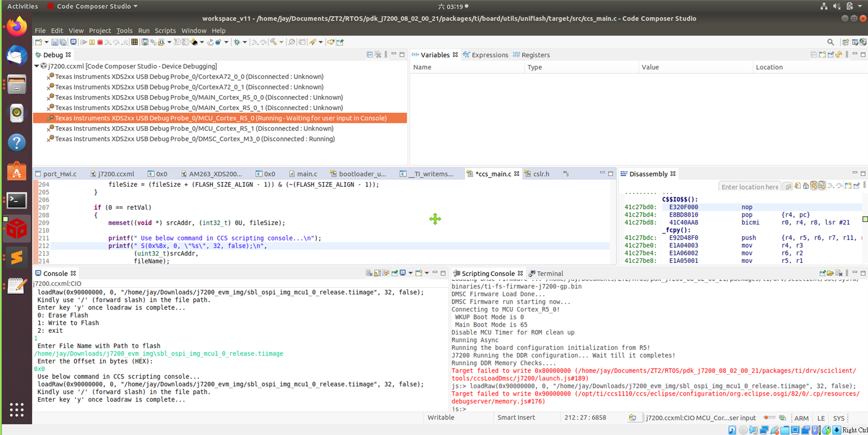Open the memory grid icon in toolbar
This screenshot has height=435, width=868.
[134, 42]
